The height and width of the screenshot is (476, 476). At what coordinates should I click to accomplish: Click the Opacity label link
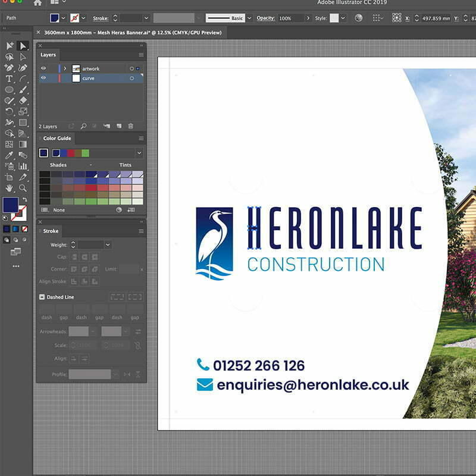pyautogui.click(x=265, y=18)
